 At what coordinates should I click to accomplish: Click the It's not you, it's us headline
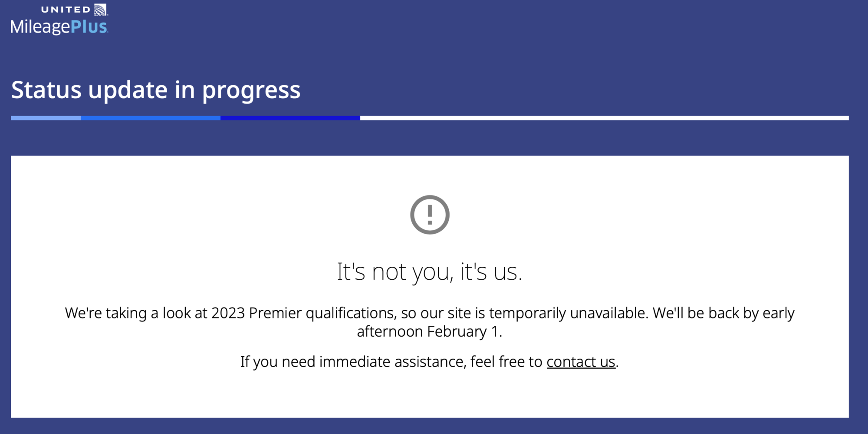[430, 272]
